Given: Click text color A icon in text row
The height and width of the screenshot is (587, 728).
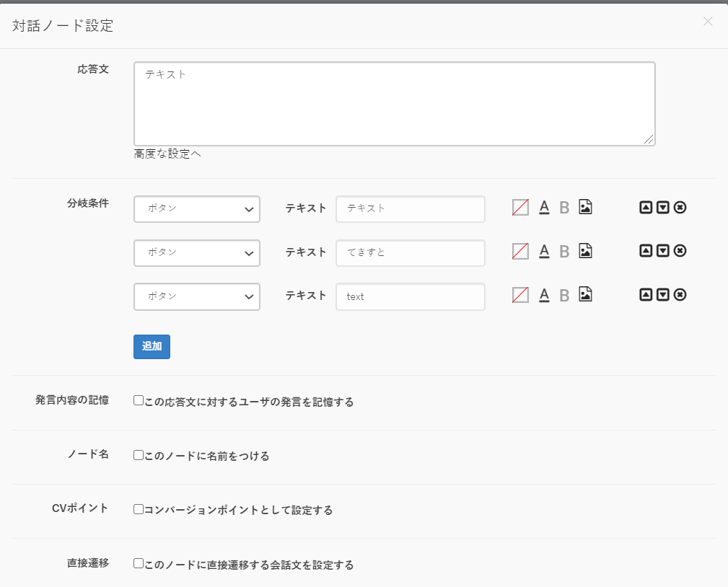Looking at the screenshot, I should click(544, 295).
